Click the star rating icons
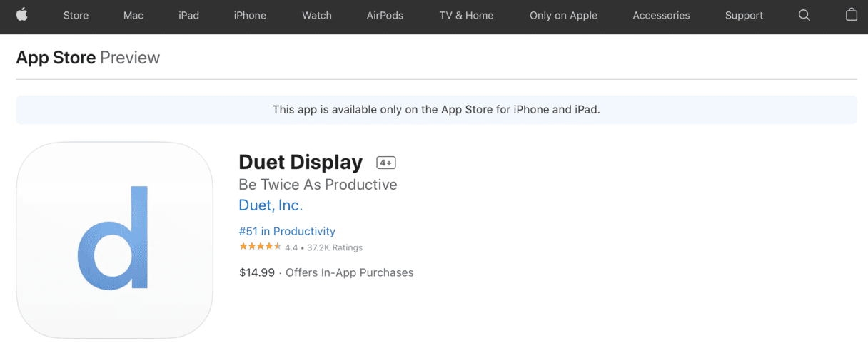The image size is (868, 363). point(261,247)
